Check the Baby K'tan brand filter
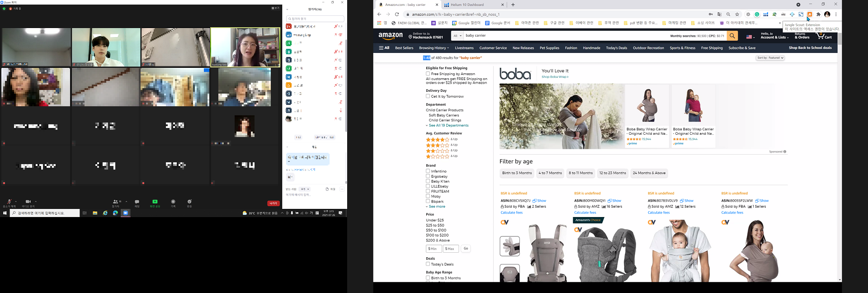 pos(428,181)
